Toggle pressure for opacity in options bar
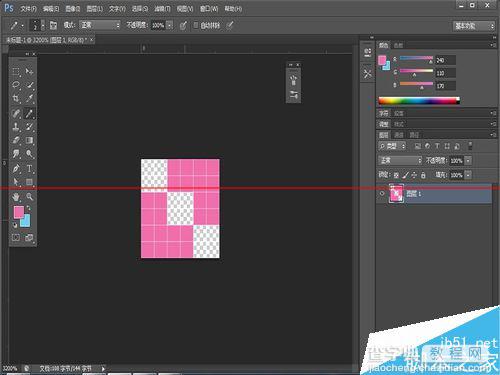The width and height of the screenshot is (500, 375). 183,25
